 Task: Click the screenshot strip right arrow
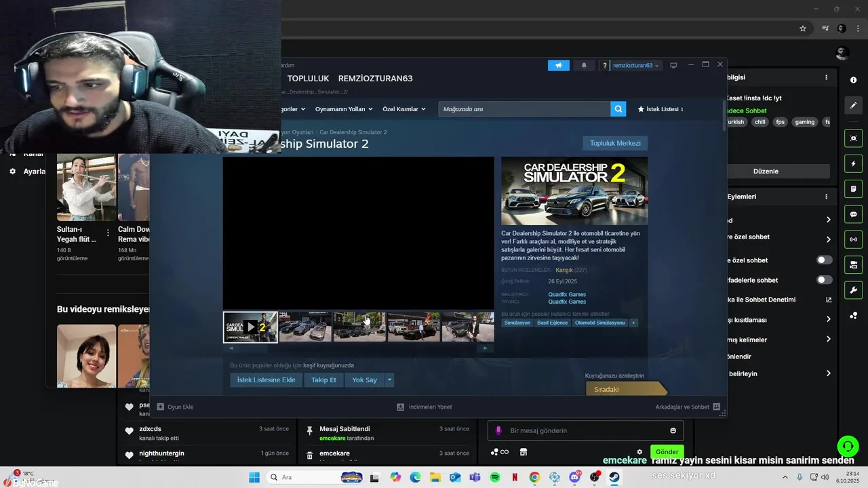(485, 348)
